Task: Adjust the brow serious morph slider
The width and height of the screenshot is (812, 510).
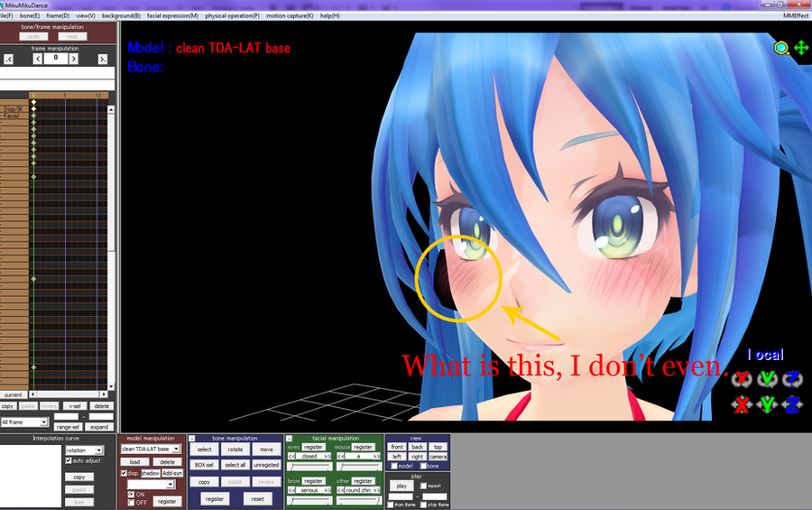Action: click(x=309, y=501)
